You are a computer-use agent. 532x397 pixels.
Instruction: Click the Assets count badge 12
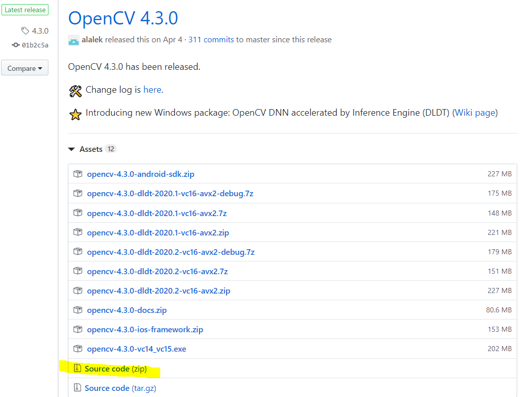[111, 149]
